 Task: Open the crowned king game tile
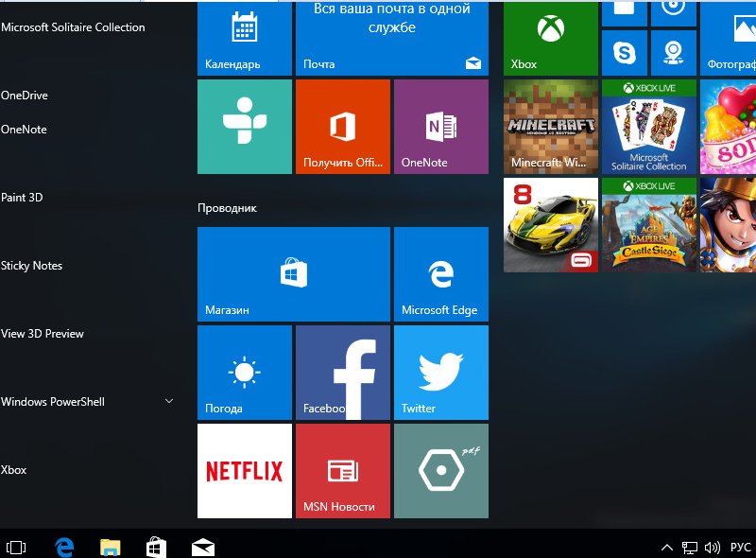728,225
